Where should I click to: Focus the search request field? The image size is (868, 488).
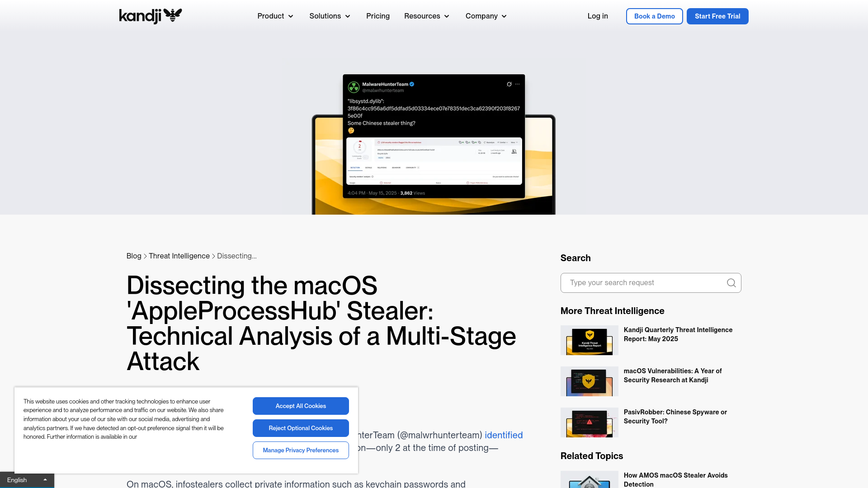pyautogui.click(x=651, y=283)
